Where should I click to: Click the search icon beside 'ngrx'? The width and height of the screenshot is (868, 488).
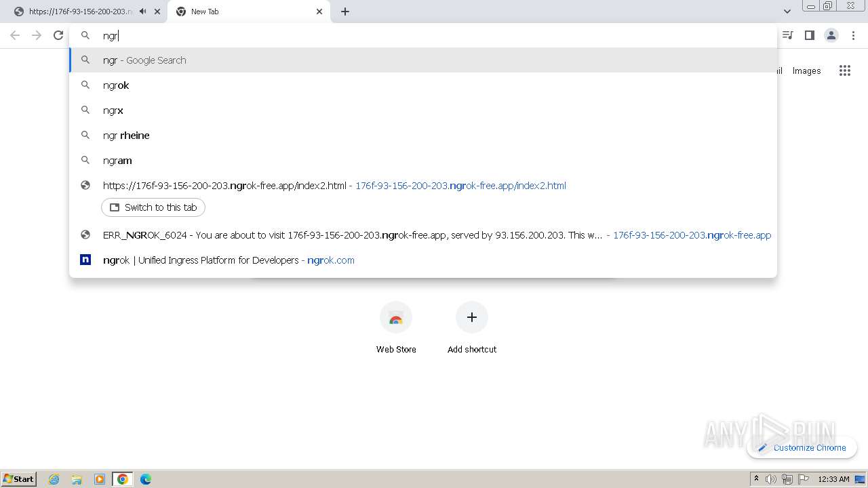(85, 110)
